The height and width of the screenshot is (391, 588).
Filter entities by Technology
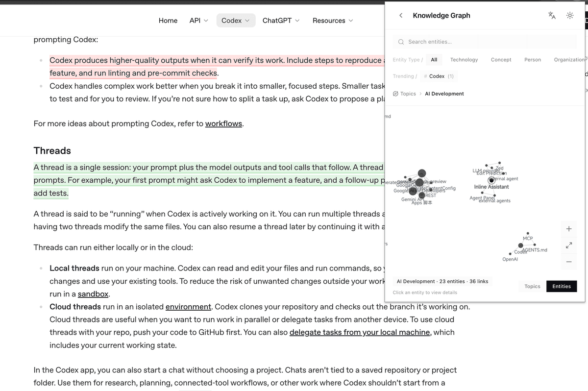click(464, 60)
